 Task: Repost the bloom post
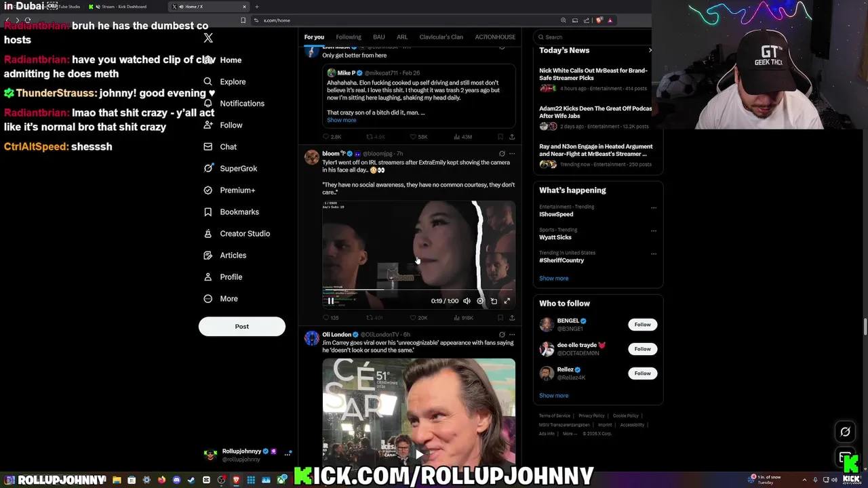375,318
